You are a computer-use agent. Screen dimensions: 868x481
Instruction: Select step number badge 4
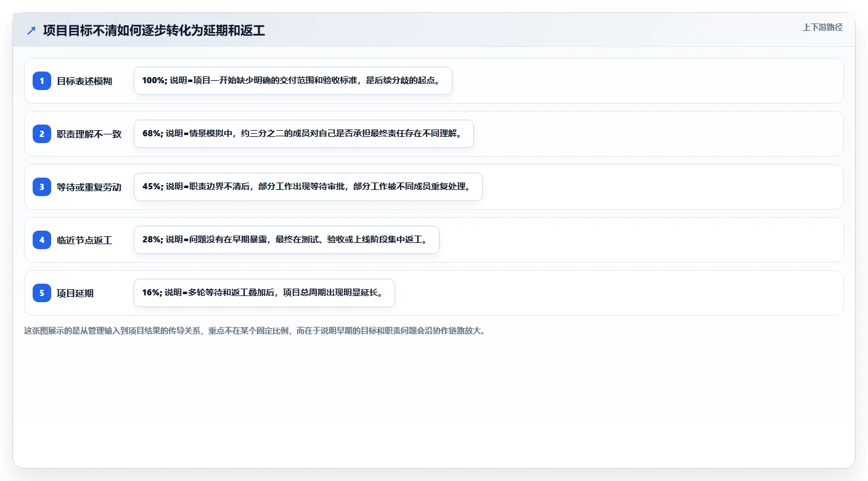[x=42, y=240]
